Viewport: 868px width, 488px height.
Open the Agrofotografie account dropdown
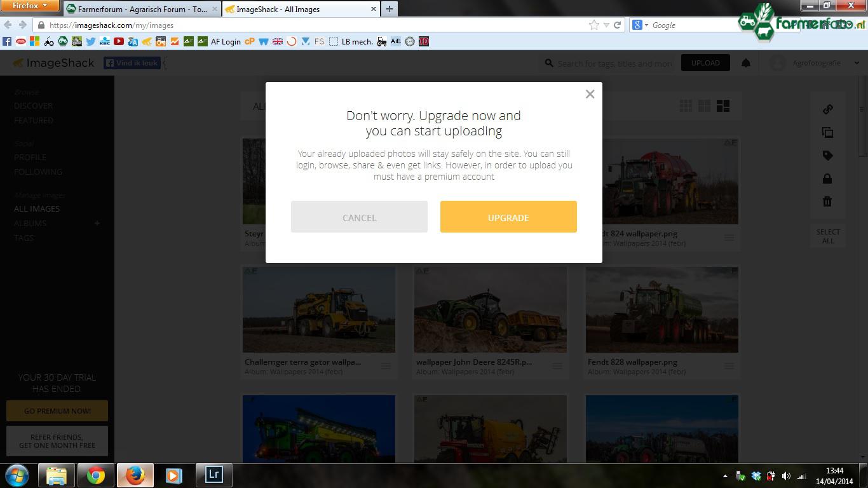[x=816, y=63]
